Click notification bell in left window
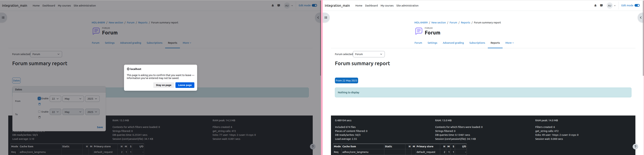This screenshot has height=155, width=644. tap(272, 5)
